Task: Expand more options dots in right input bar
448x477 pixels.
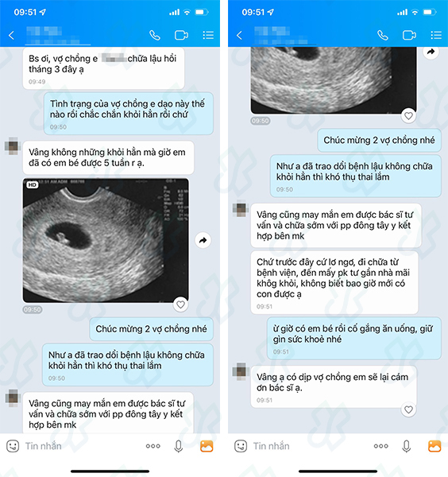Action: point(380,446)
